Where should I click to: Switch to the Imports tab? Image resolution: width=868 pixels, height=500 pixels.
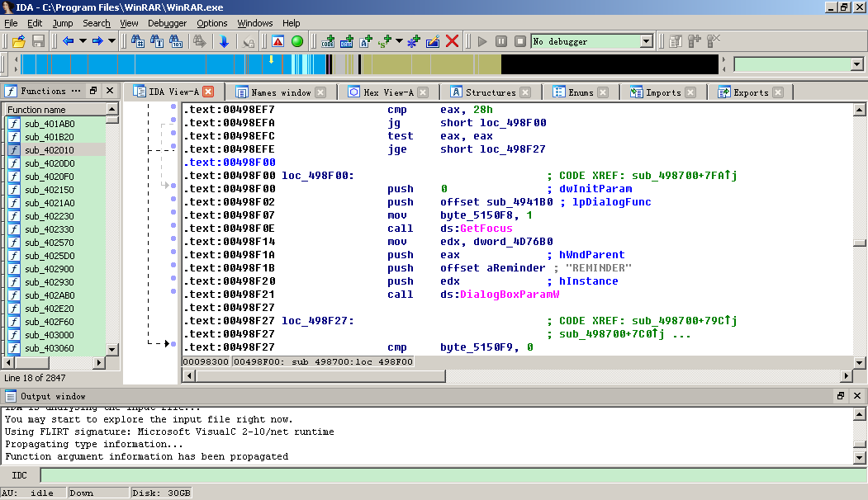pyautogui.click(x=662, y=92)
